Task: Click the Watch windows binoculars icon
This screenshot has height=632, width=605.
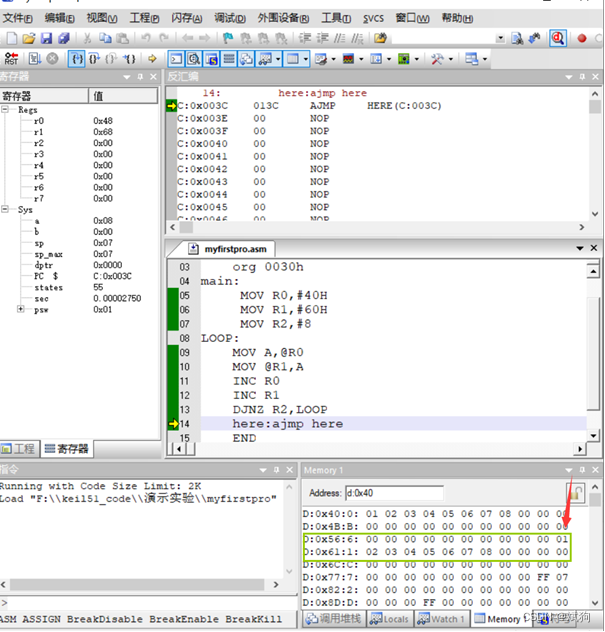Action: [265, 59]
